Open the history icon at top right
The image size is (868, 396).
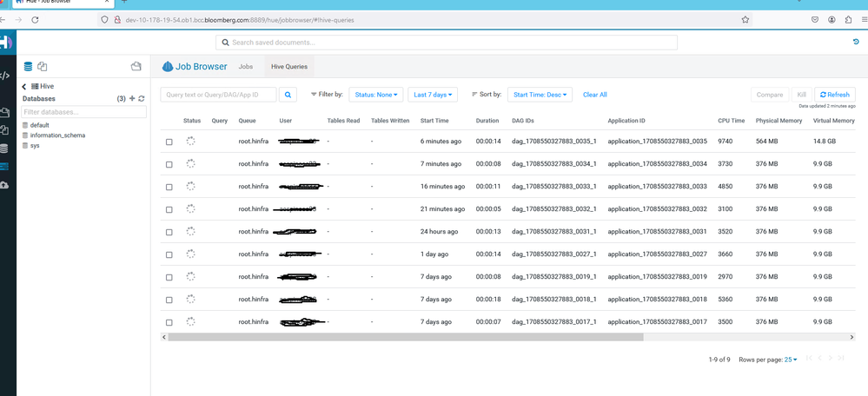pos(857,42)
